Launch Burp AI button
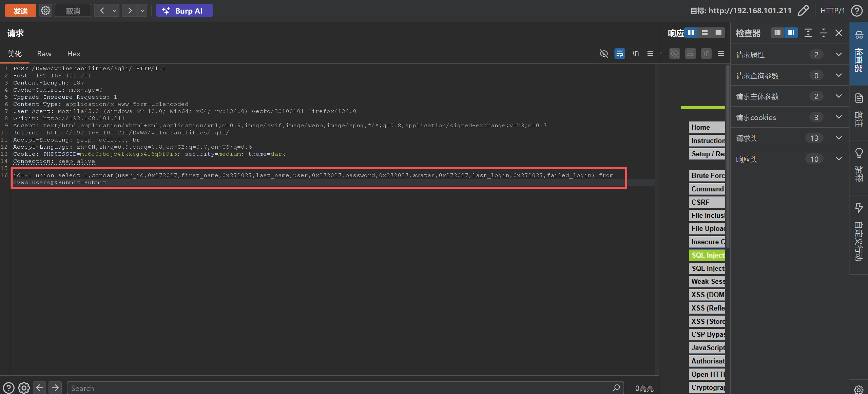 [184, 11]
